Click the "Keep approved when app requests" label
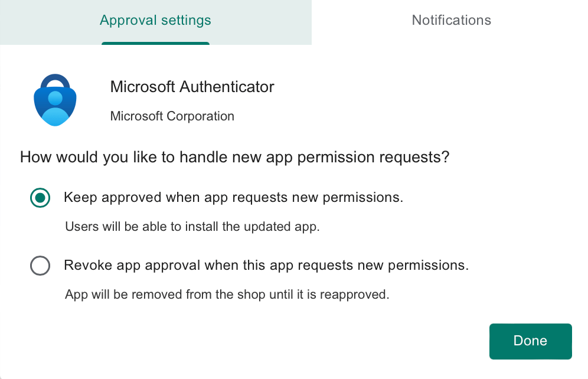 pyautogui.click(x=233, y=198)
